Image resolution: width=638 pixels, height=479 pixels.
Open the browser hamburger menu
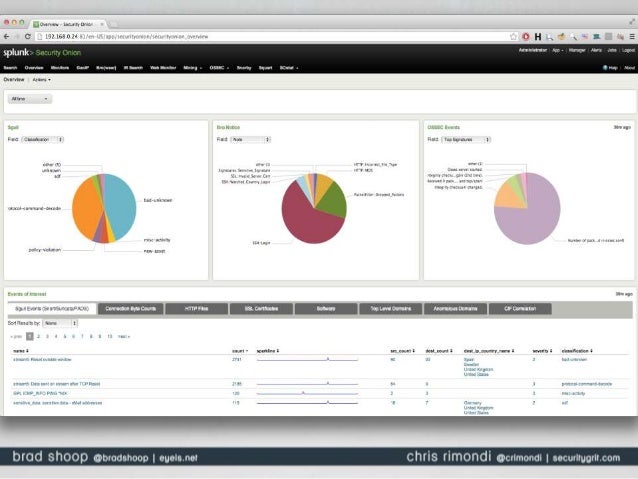(632, 37)
